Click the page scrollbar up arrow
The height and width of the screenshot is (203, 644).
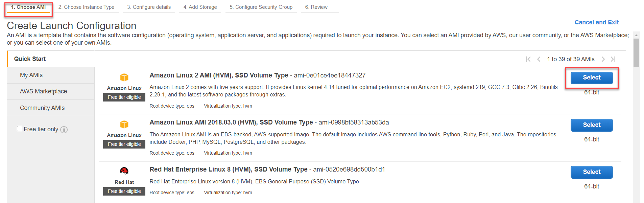point(636,35)
